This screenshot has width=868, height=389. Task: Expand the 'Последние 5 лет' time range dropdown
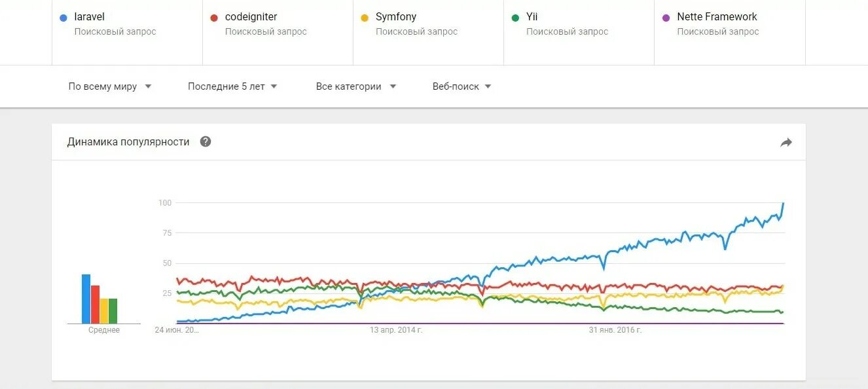pyautogui.click(x=232, y=86)
